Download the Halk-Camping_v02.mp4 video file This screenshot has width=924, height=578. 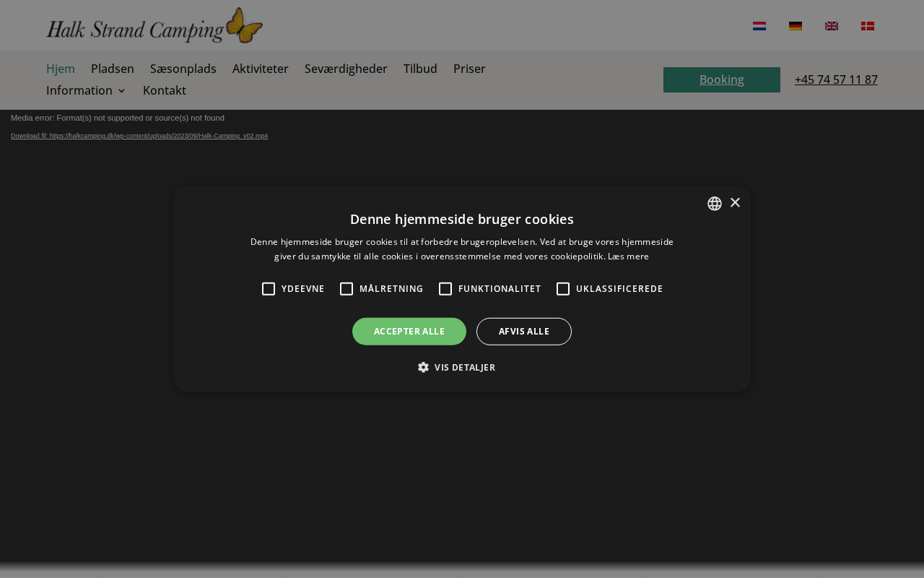[139, 136]
